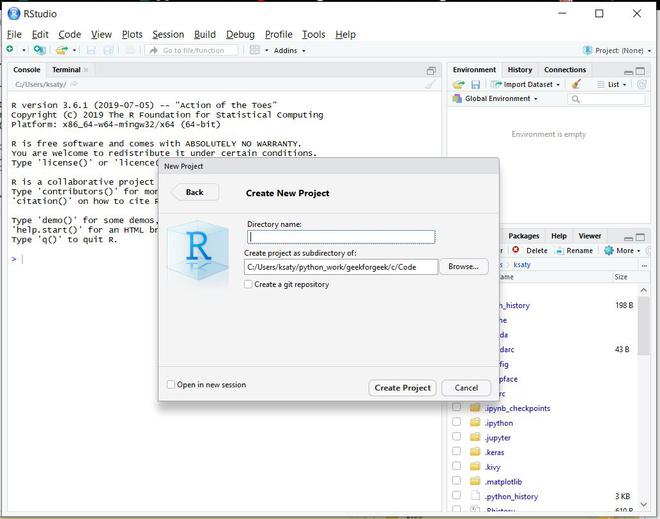Select checkbox for .python_history file
Screen dimensions: 660x519
click(456, 495)
